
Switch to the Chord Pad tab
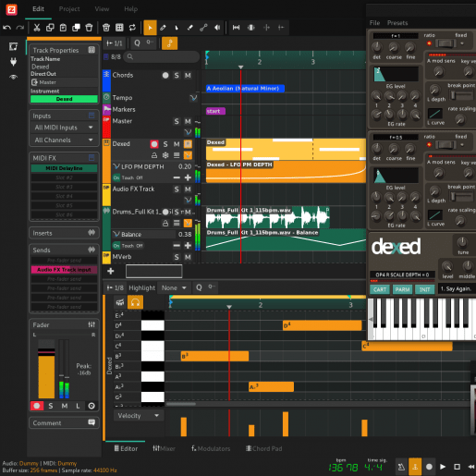point(264,448)
